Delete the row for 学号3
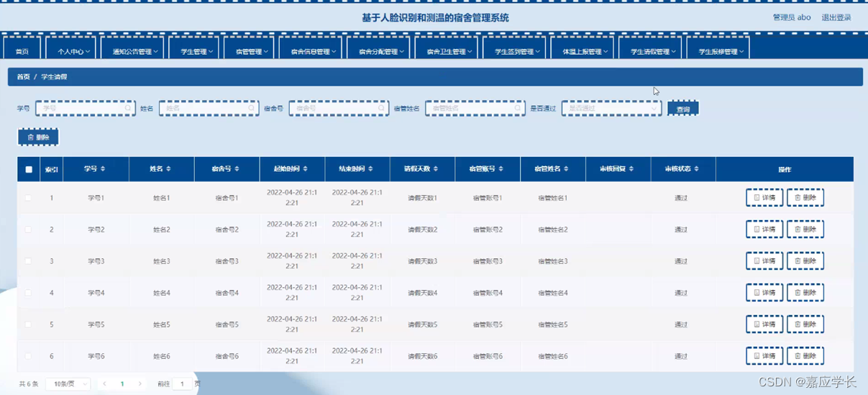 pyautogui.click(x=805, y=261)
